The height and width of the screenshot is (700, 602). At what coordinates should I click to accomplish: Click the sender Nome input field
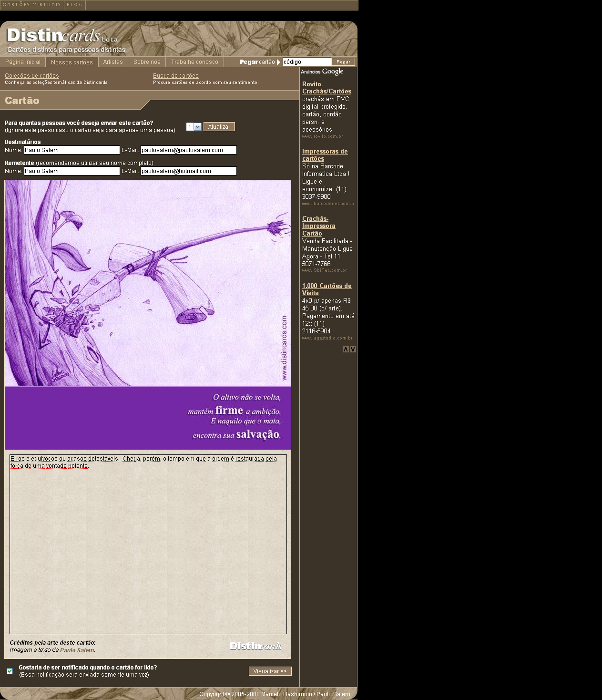point(72,171)
